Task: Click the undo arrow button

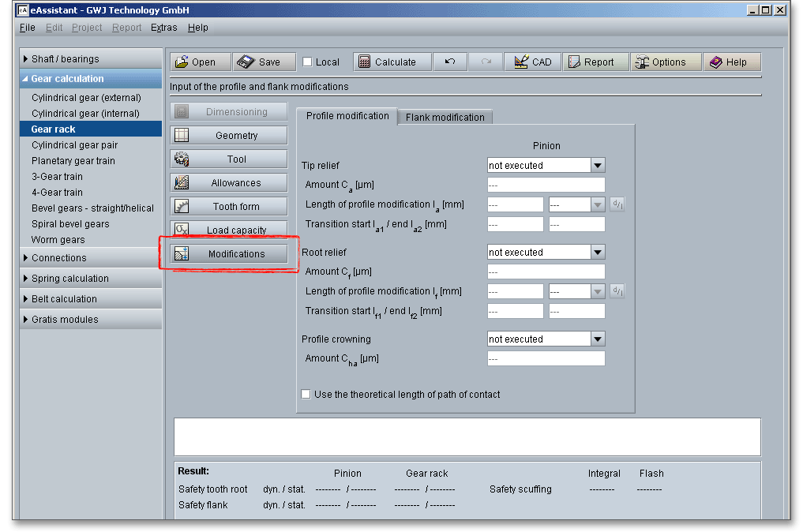Action: pos(449,62)
